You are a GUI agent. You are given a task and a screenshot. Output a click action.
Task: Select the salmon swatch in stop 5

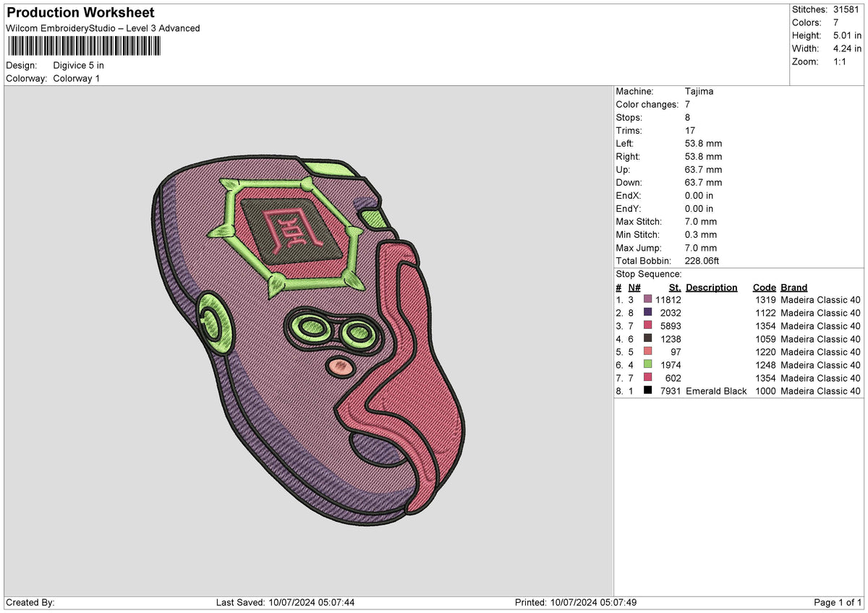[647, 352]
